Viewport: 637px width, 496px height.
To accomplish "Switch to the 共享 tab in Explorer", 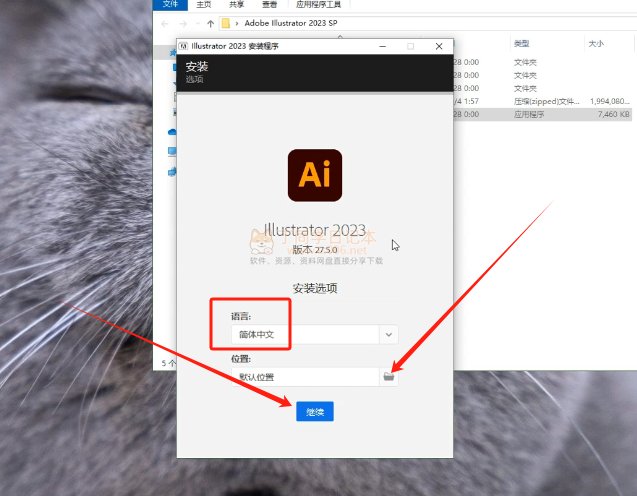I will coord(236,4).
